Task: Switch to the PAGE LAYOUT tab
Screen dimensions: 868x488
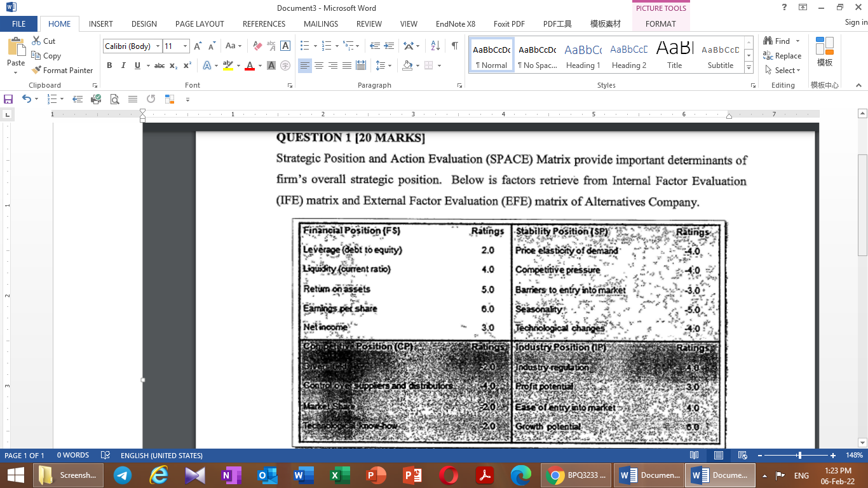Action: [x=200, y=24]
